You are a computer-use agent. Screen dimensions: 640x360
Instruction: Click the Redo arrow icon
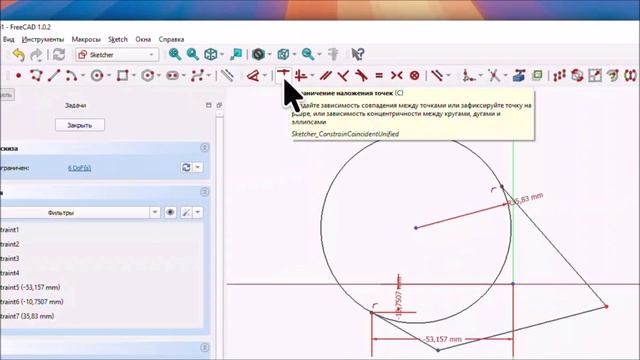37,55
